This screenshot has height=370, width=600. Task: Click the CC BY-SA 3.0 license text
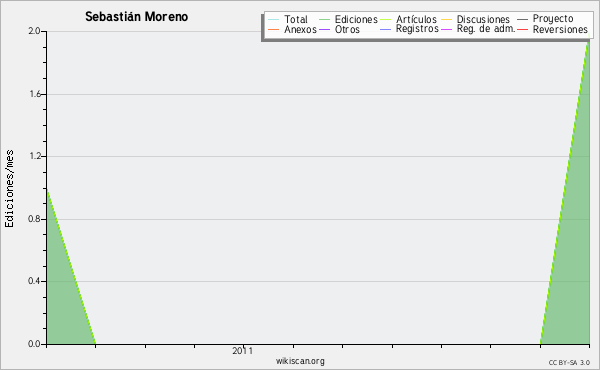[x=569, y=363]
